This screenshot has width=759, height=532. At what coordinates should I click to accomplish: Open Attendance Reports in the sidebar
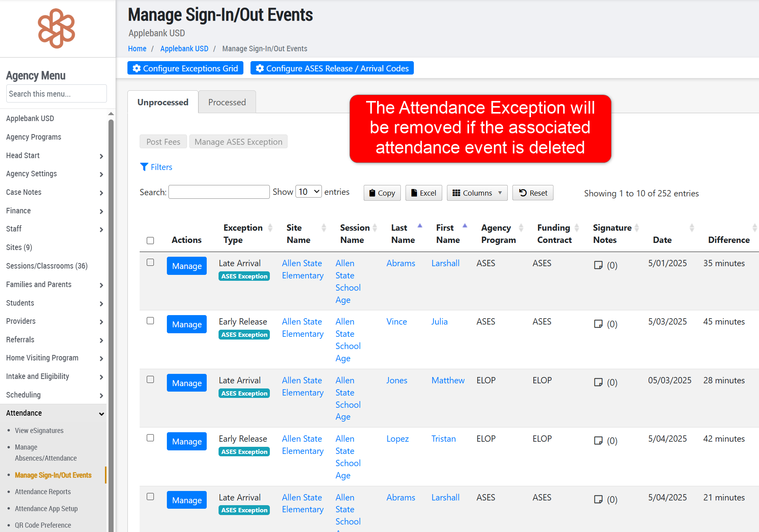click(x=43, y=491)
